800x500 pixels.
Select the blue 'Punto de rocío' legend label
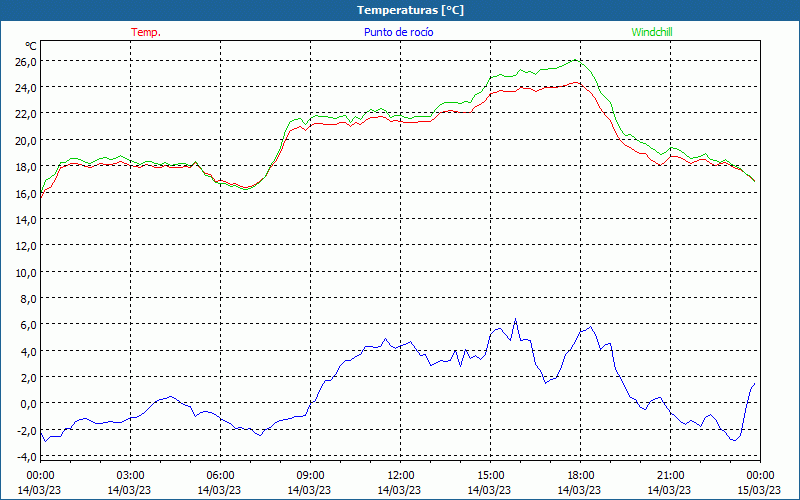(398, 32)
